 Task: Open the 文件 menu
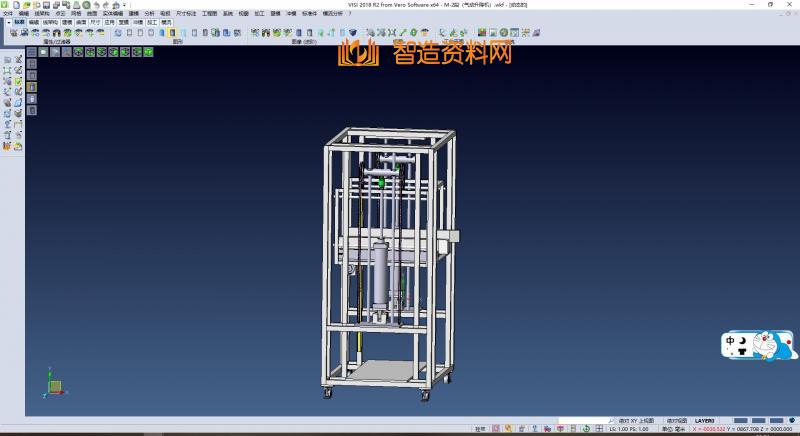pos(8,13)
